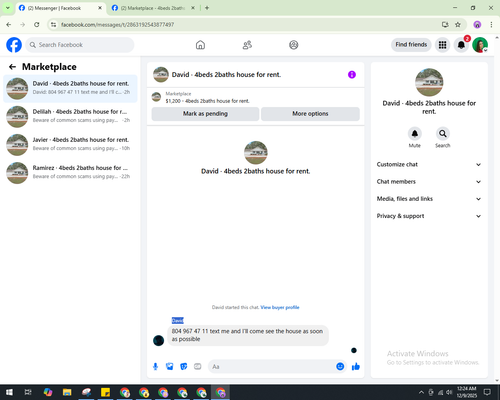The image size is (500, 400).
Task: Open Task View on the taskbar
Action: [28, 392]
